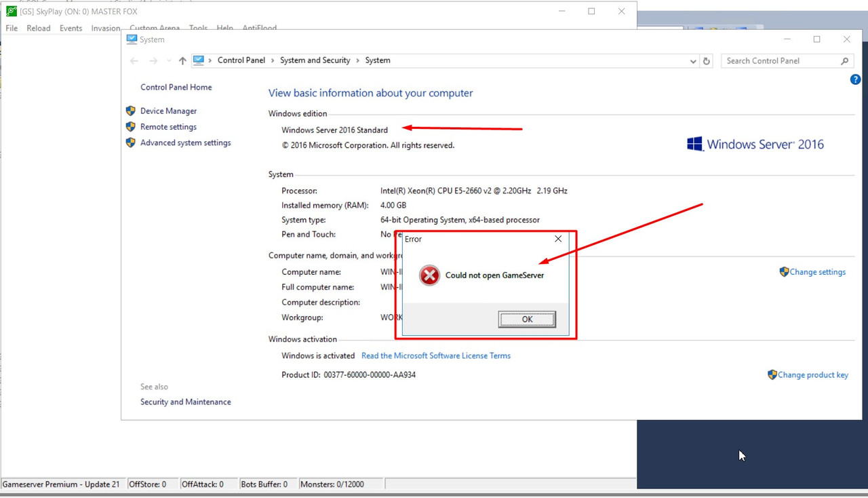The width and height of the screenshot is (868, 498).
Task: Read the Microsoft Software License Terms
Action: (436, 356)
